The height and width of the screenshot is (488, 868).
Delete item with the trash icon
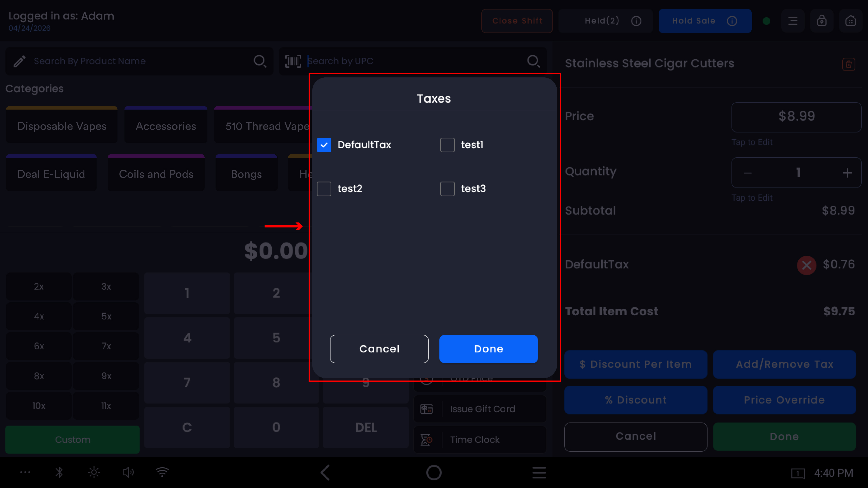848,64
